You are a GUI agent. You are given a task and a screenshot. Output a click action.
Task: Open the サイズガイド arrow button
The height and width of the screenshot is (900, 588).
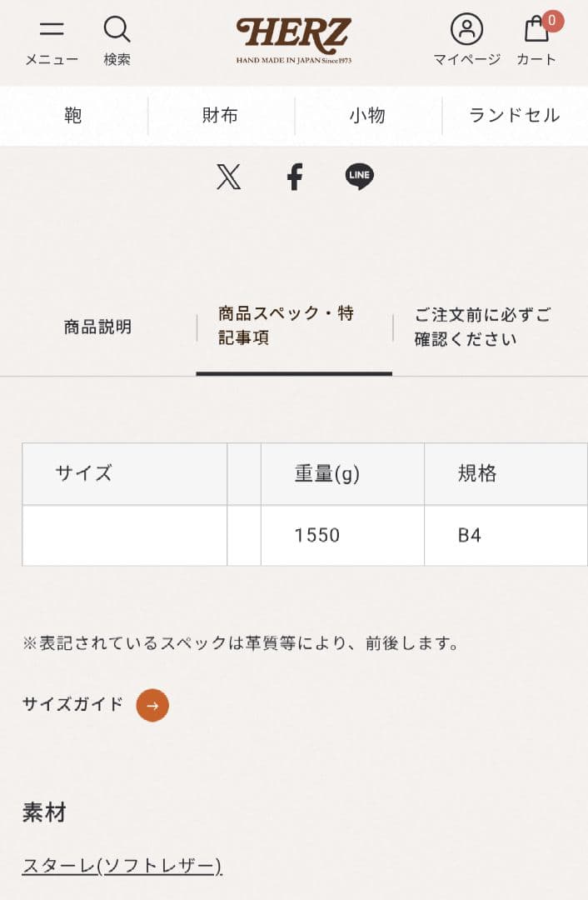152,705
